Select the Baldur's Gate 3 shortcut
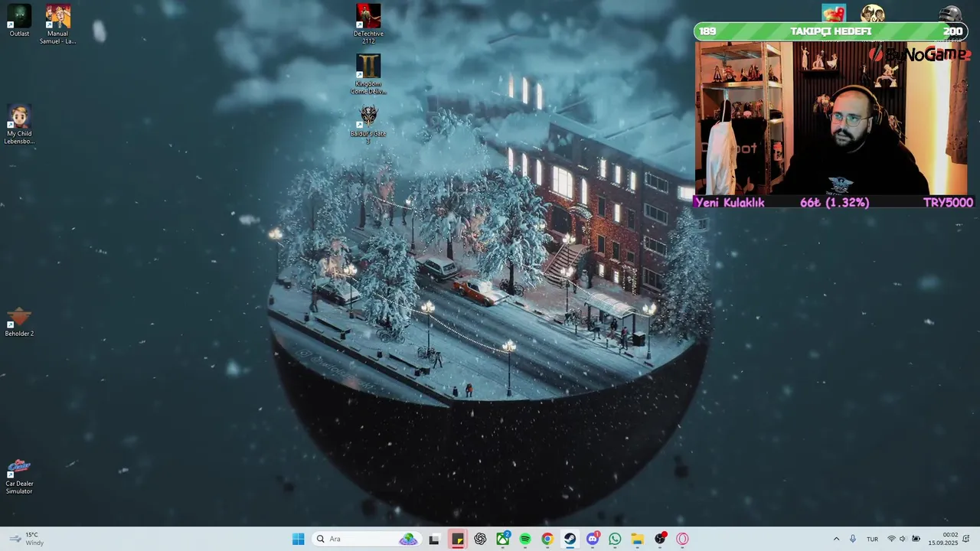980x551 pixels. point(368,125)
